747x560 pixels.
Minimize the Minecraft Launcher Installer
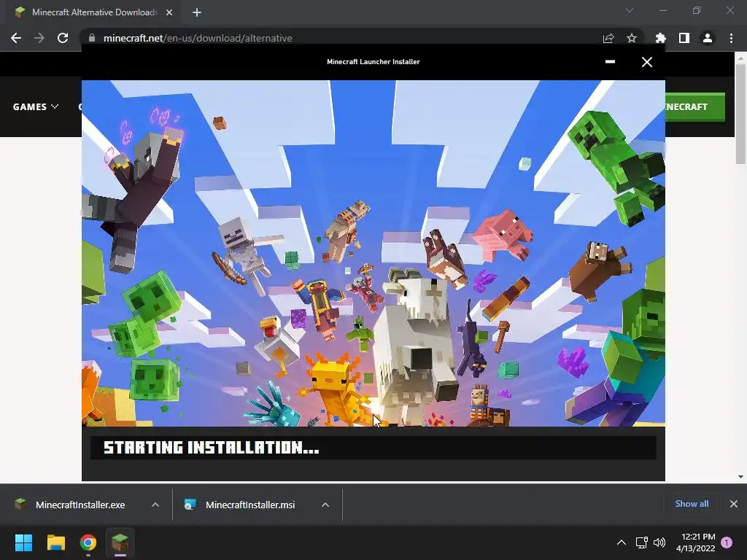click(x=610, y=61)
